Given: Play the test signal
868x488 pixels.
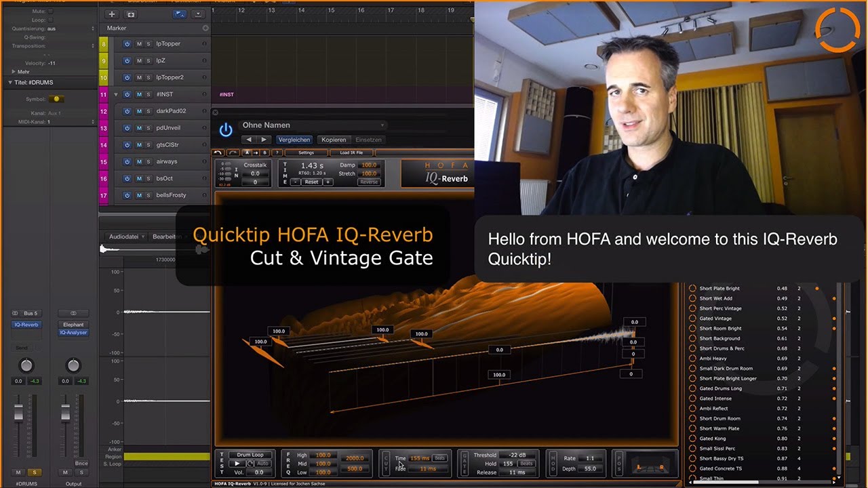Looking at the screenshot, I should pos(237,464).
